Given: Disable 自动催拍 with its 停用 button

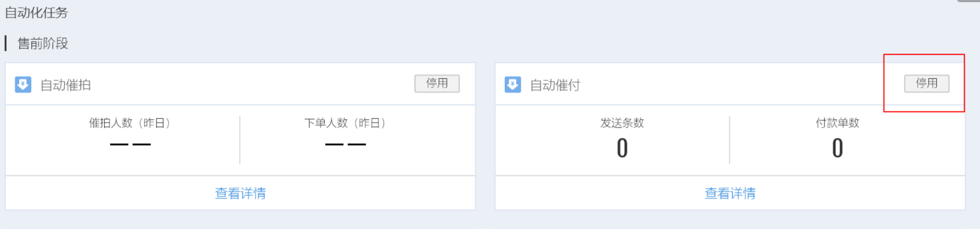Looking at the screenshot, I should tap(437, 84).
